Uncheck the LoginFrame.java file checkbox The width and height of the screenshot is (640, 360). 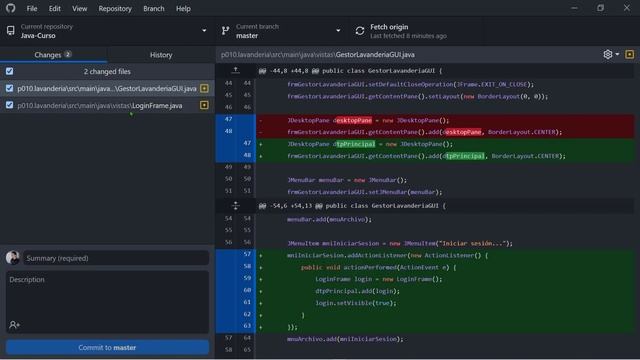[9, 105]
